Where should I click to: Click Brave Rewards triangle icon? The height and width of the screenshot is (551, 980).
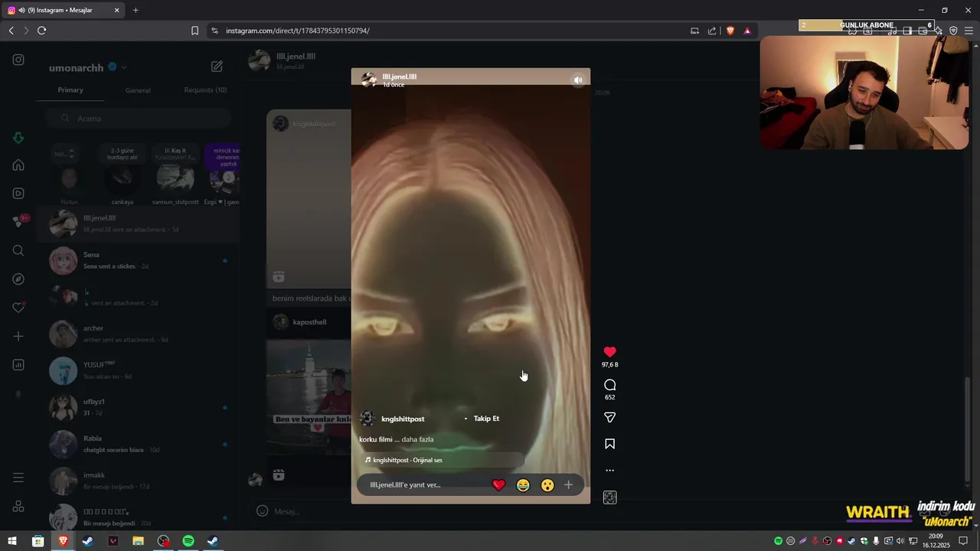click(747, 31)
